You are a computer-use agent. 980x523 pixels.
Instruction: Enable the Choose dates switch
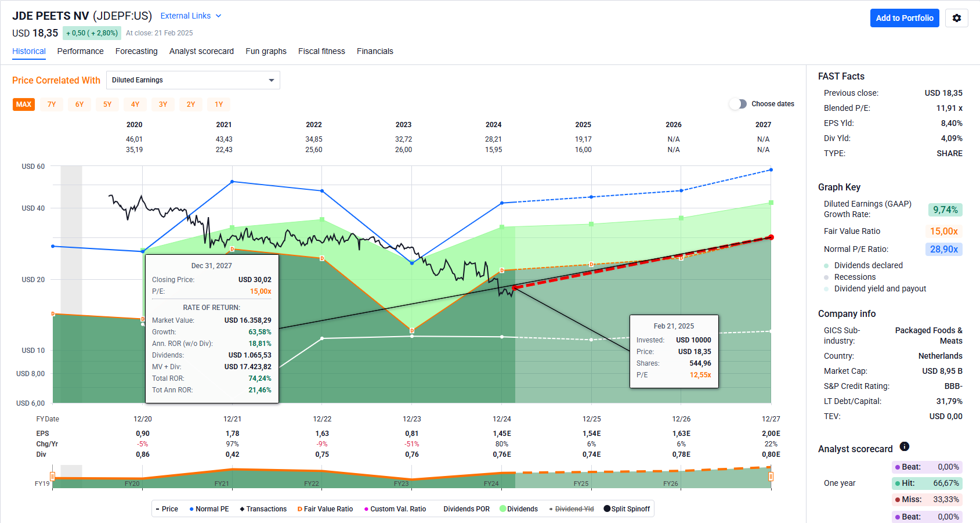click(738, 104)
